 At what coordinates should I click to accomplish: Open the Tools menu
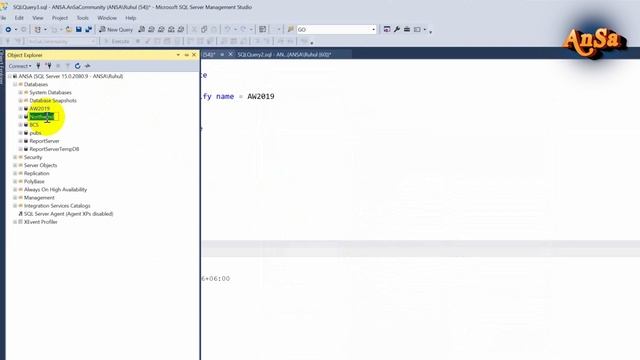(x=82, y=18)
